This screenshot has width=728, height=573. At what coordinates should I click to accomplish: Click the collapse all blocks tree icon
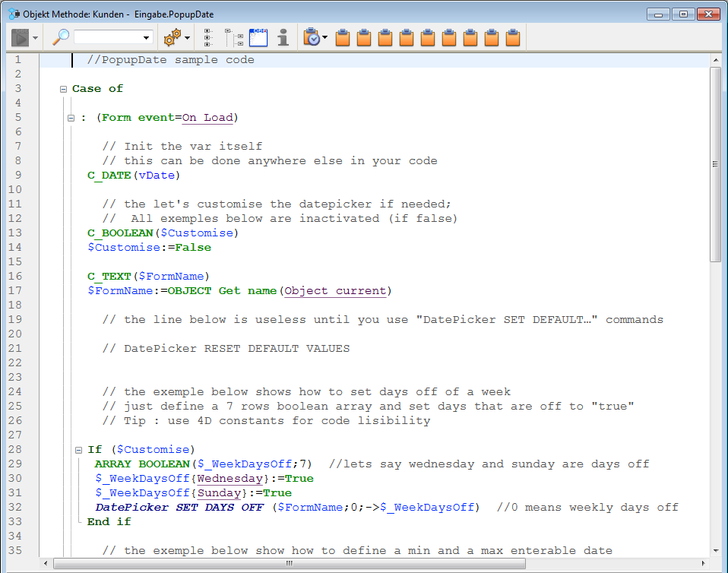pyautogui.click(x=233, y=37)
